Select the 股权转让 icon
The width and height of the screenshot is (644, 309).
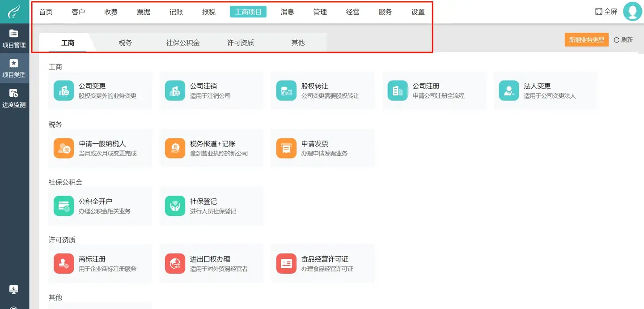point(286,90)
